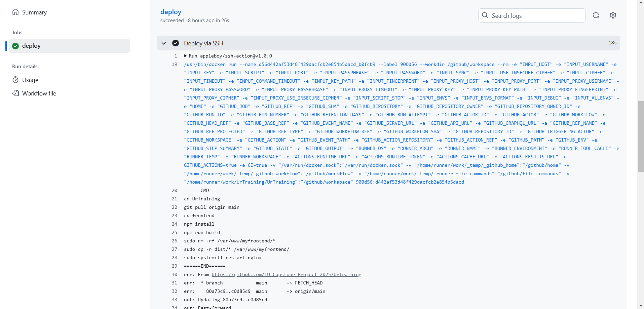Viewport: 644px width, 309px height.
Task: Click the 'npm install' log line
Action: coord(199,224)
